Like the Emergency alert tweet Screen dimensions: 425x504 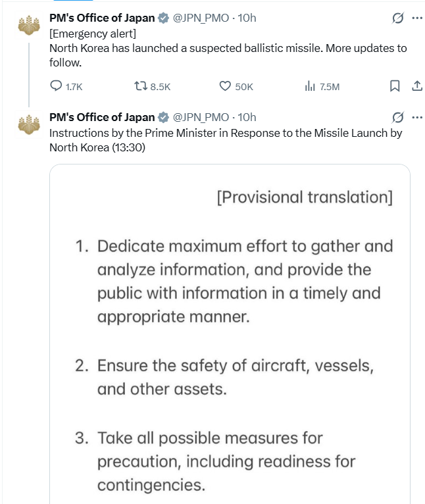coord(226,86)
